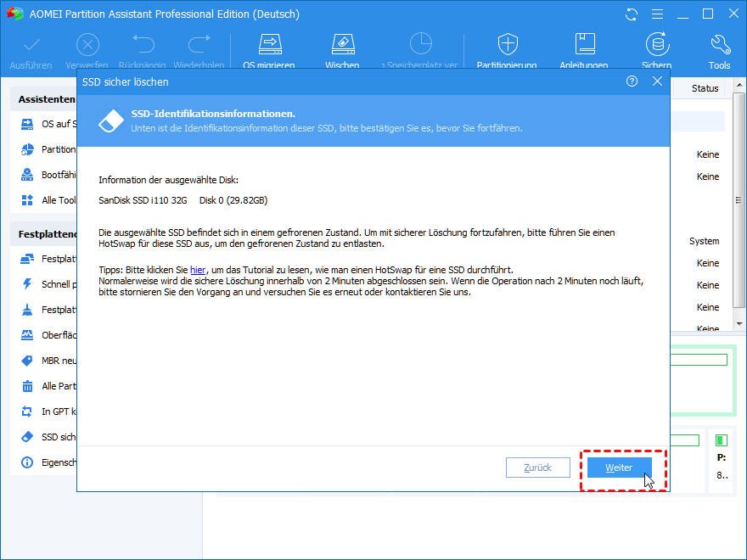747x560 pixels.
Task: Select Alle Partitionen löschen trash item
Action: (x=48, y=386)
